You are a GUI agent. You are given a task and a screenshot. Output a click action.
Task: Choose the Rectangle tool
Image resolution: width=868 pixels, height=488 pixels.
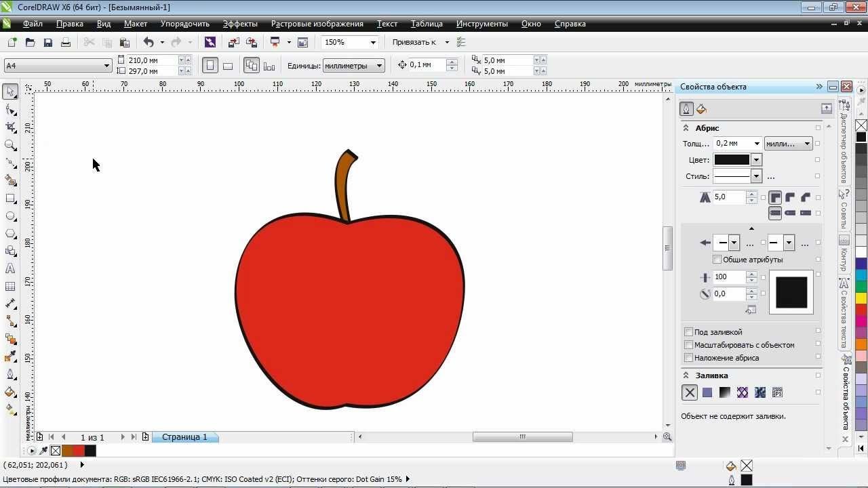(x=10, y=199)
